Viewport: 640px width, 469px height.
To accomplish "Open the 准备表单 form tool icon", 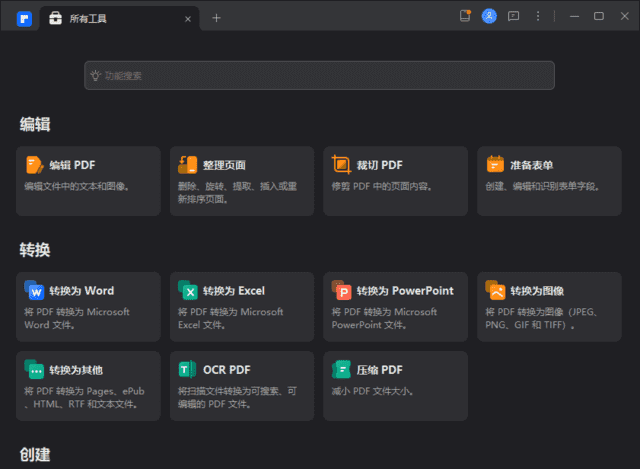I will pos(495,165).
